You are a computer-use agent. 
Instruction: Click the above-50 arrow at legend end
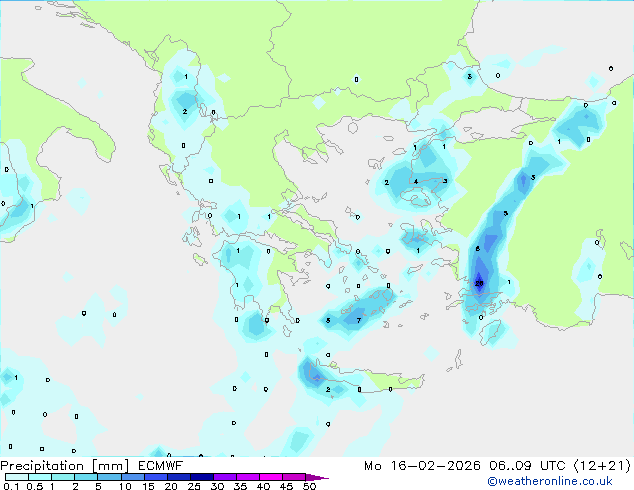(317, 477)
